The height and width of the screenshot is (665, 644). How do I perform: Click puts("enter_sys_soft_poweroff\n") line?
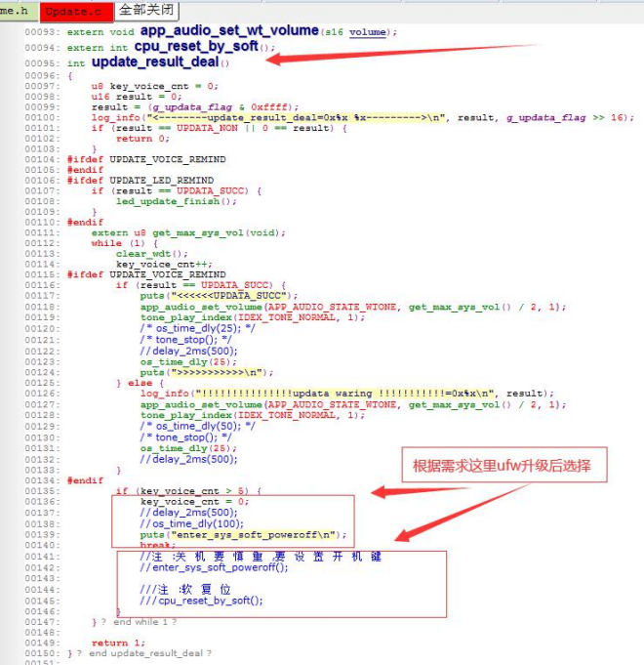coord(243,535)
